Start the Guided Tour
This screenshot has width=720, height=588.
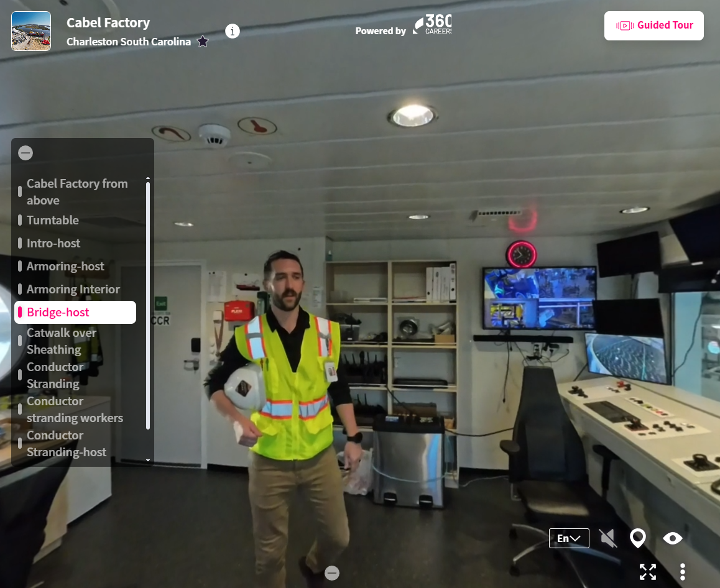pyautogui.click(x=653, y=25)
